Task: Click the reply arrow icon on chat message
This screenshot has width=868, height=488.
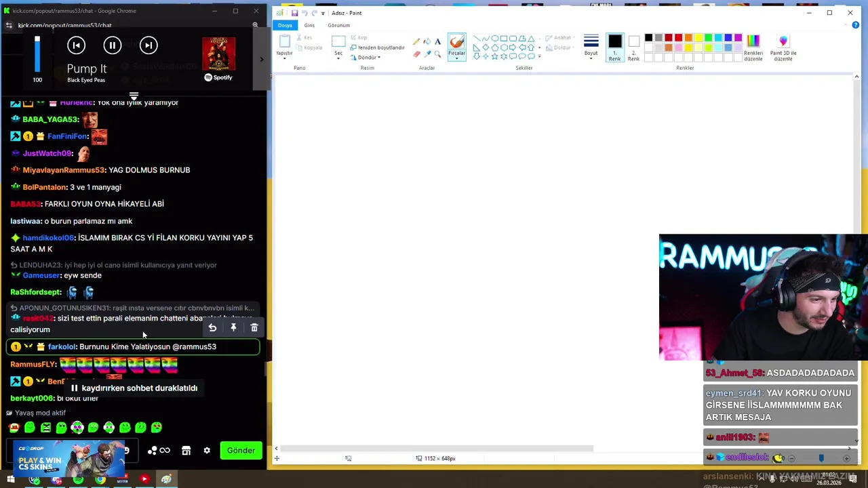Action: coord(212,328)
